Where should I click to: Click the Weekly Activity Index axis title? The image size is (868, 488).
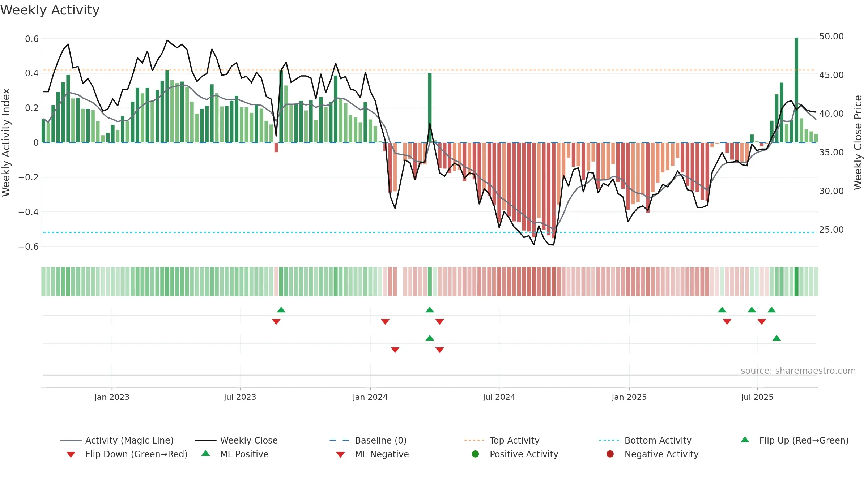[6, 142]
